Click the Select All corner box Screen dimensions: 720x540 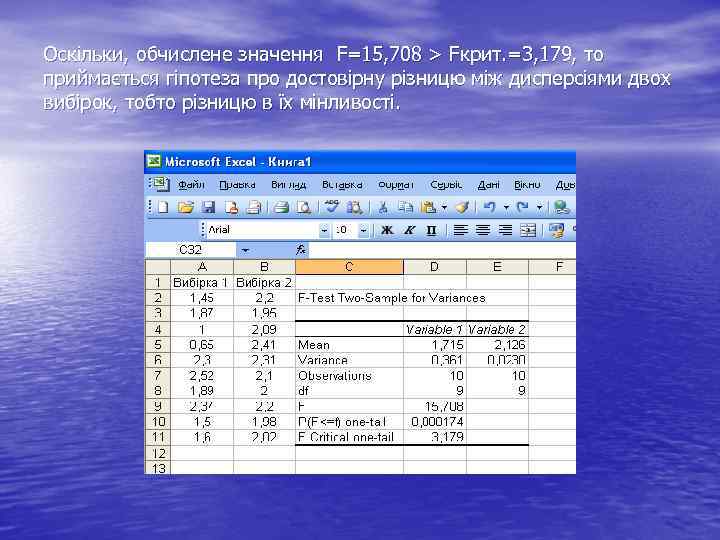pos(158,267)
